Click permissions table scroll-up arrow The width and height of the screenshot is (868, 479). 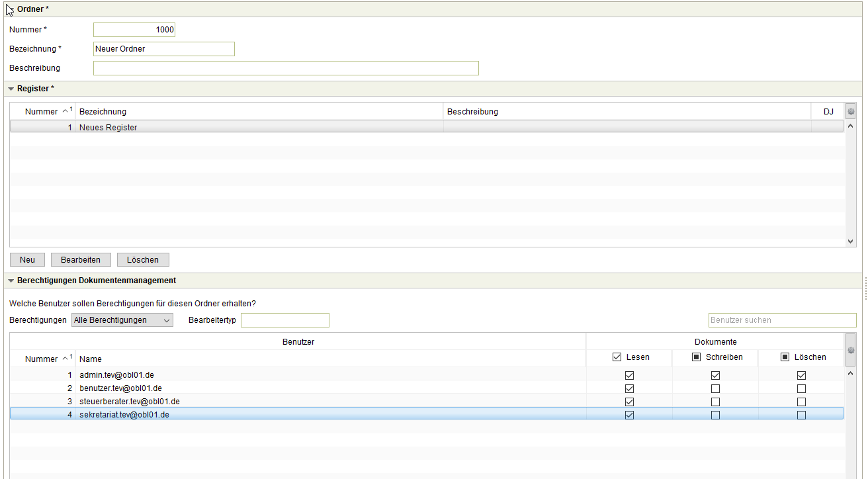(x=851, y=374)
